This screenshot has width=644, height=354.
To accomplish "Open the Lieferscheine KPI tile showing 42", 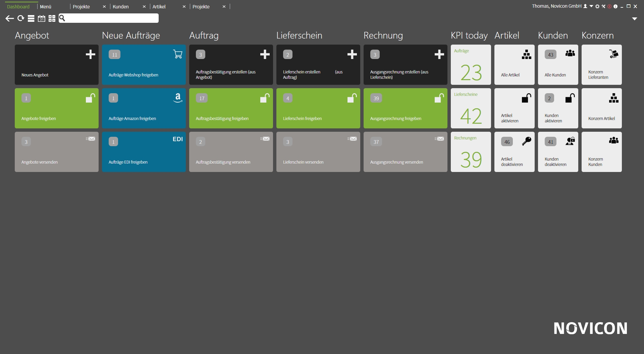I will [x=471, y=108].
